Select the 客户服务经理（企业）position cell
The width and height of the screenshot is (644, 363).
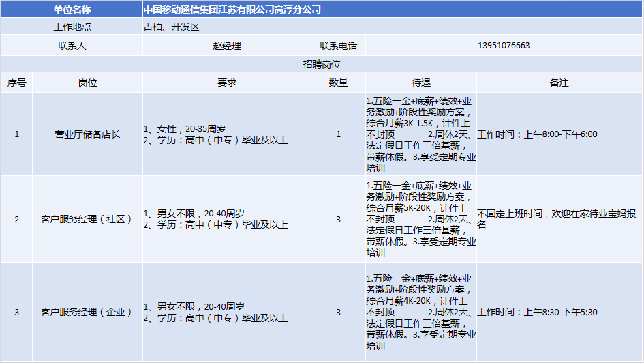[87, 312]
